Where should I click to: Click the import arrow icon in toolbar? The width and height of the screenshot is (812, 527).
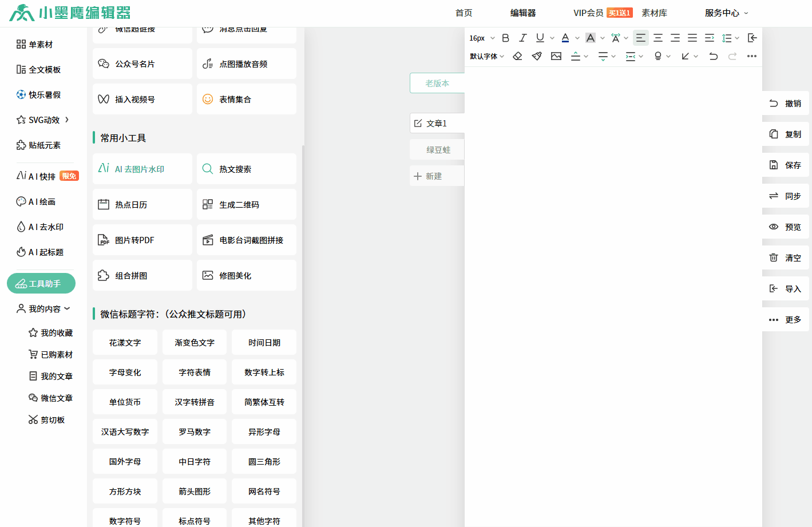(752, 38)
